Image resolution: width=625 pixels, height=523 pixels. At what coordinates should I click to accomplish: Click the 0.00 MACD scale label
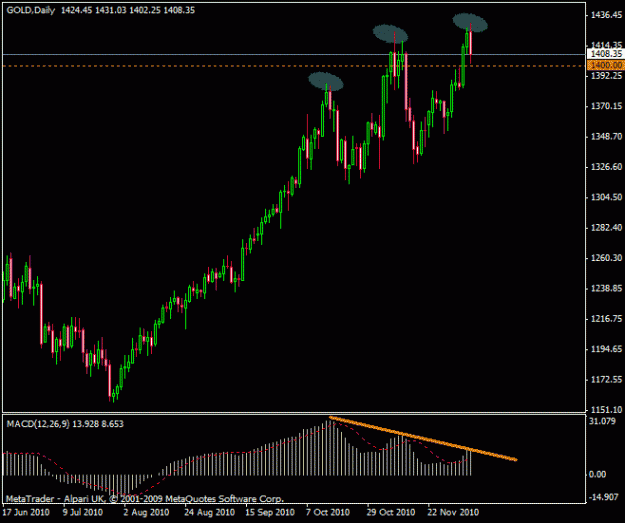(x=597, y=474)
